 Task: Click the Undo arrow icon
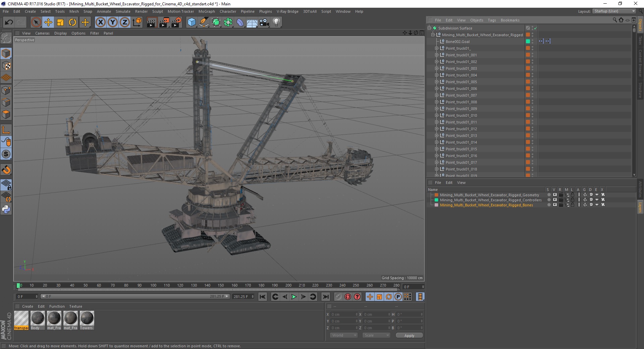[x=9, y=22]
